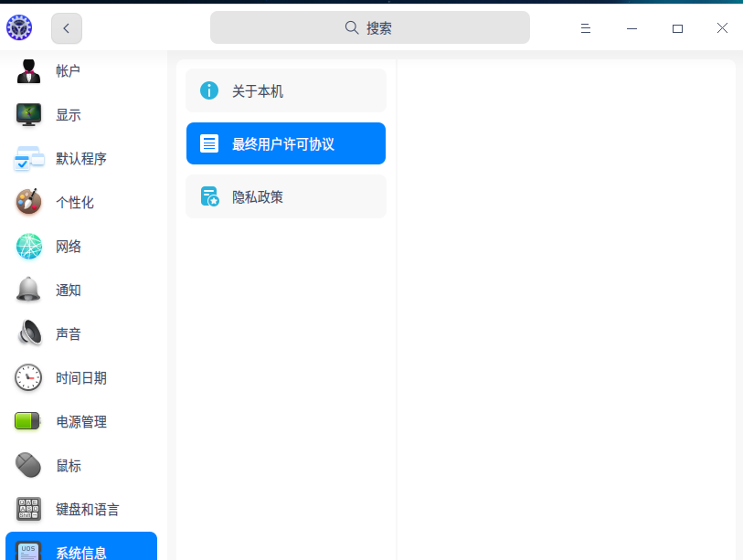The width and height of the screenshot is (743, 560).
Task: Select End User License Agreement (最终用户许可协议)
Action: point(285,144)
